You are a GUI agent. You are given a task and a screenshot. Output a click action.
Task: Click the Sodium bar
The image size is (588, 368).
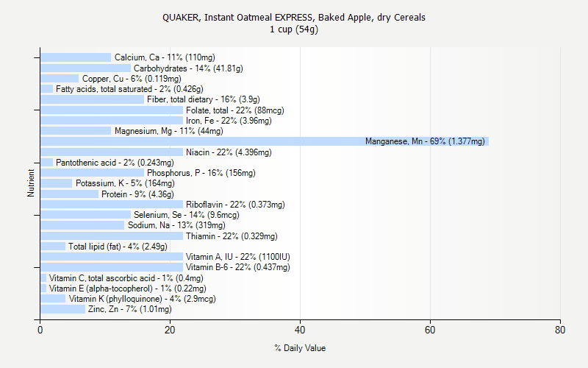click(x=82, y=225)
